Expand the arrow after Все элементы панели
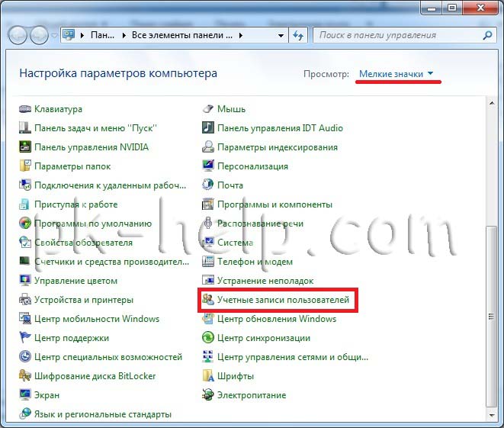This screenshot has width=504, height=428. [x=241, y=35]
